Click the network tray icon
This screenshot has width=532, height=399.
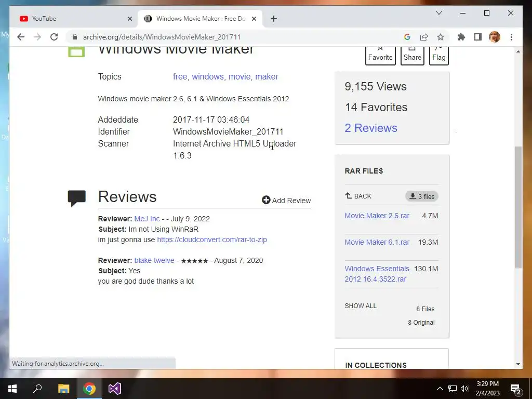[453, 389]
